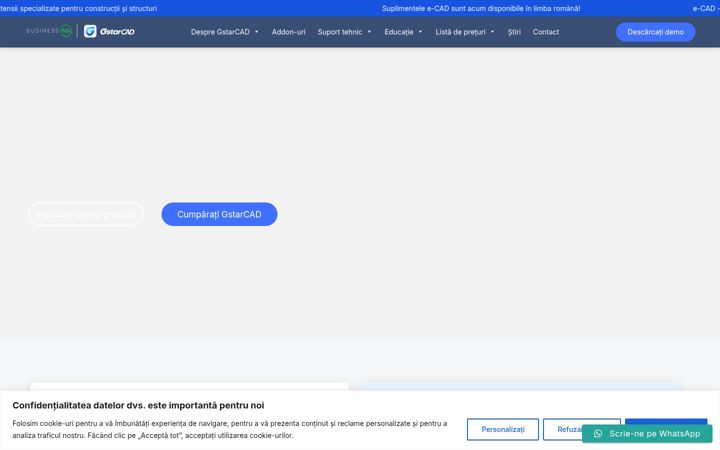Click the WhatsApp icon in chat button
The image size is (720, 450).
[597, 433]
